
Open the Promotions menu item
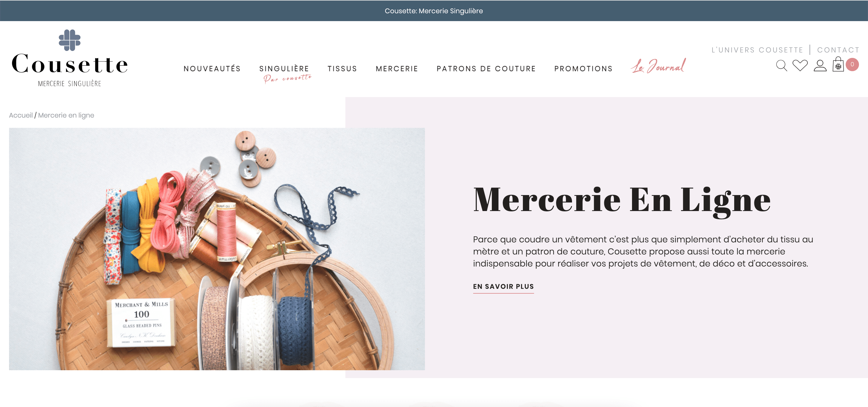(583, 69)
